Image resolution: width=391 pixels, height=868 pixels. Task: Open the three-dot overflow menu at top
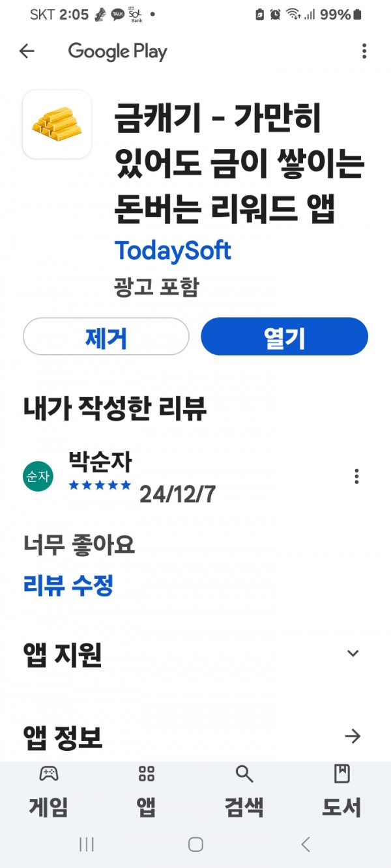click(x=364, y=51)
